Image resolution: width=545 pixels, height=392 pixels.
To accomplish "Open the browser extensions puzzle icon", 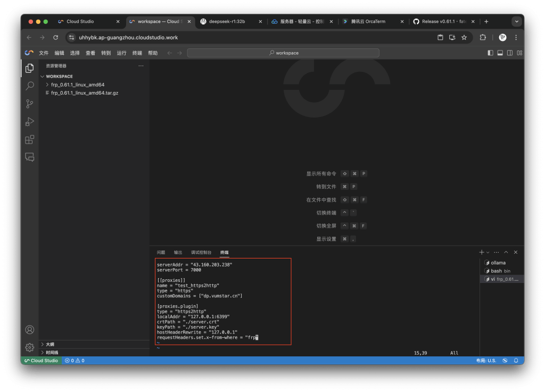I will pyautogui.click(x=483, y=38).
